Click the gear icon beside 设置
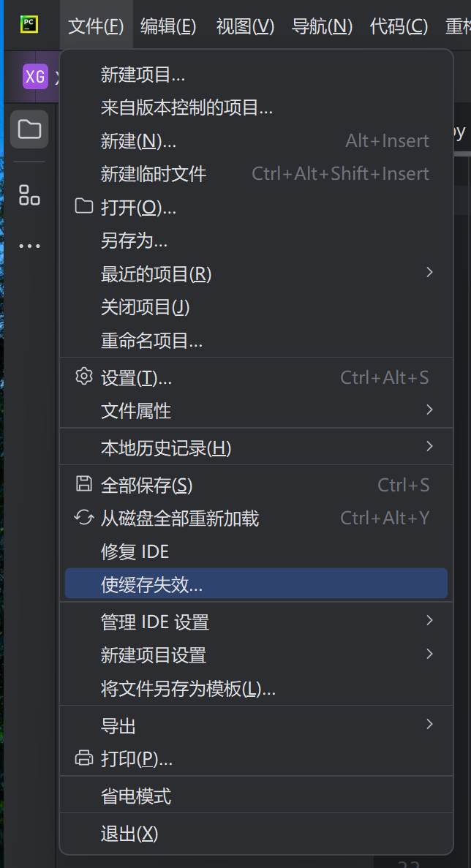471x868 pixels. [x=83, y=377]
